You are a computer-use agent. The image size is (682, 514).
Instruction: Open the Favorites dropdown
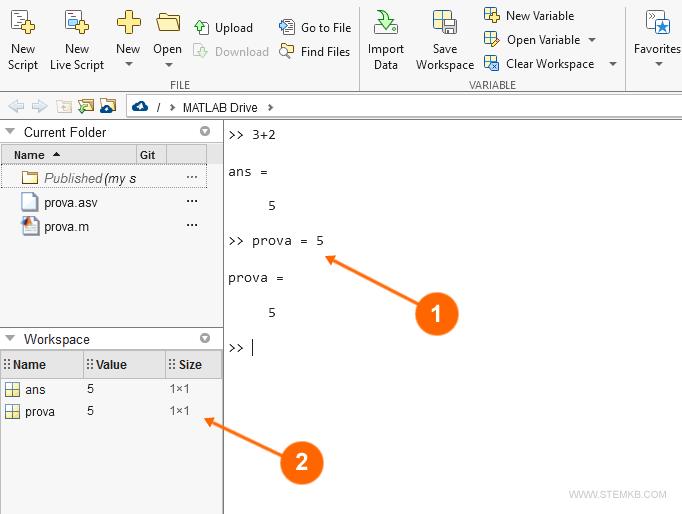pos(657,65)
